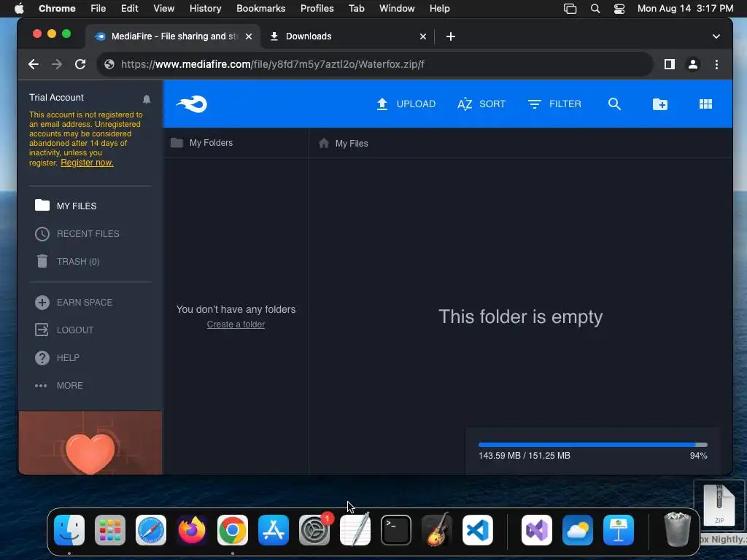Click the Stage Manager windows icon in menu bar
The width and height of the screenshot is (747, 560).
click(570, 8)
